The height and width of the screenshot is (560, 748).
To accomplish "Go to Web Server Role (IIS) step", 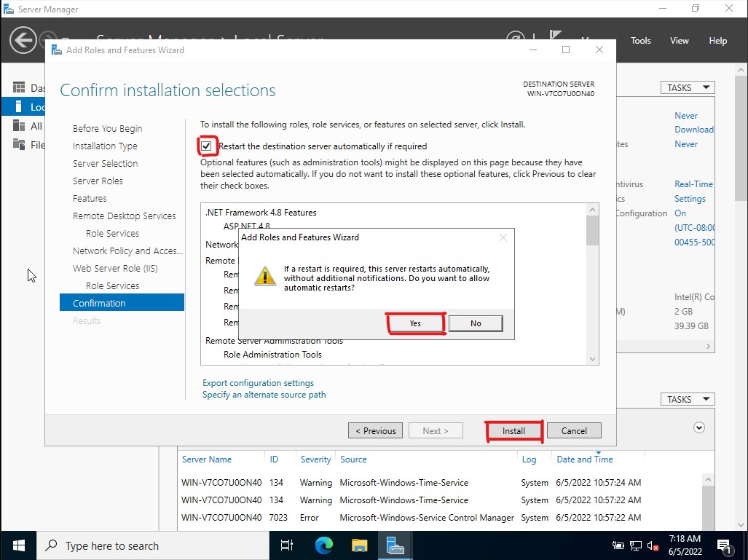I will 115,269.
